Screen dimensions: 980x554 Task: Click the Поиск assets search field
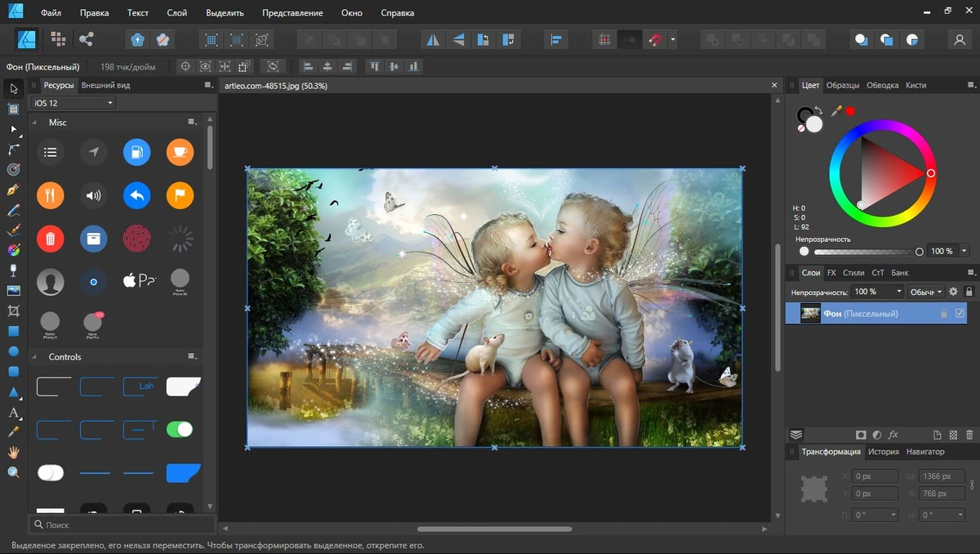(x=122, y=525)
